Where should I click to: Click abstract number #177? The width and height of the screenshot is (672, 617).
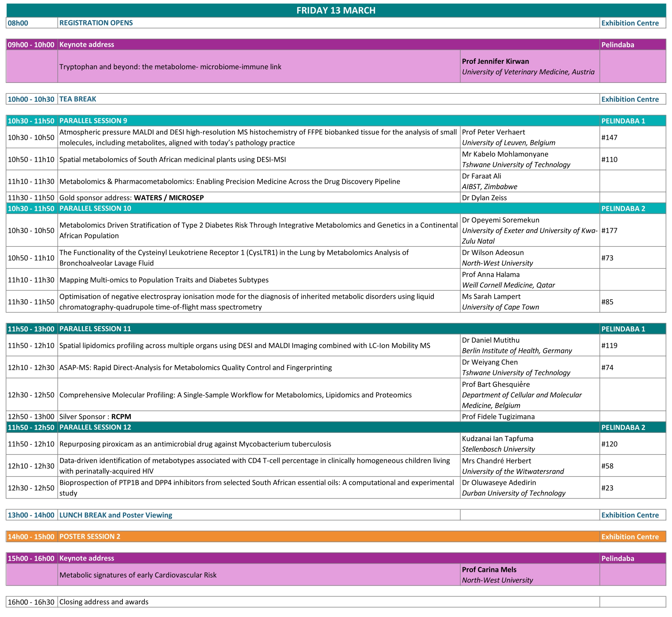[609, 230]
